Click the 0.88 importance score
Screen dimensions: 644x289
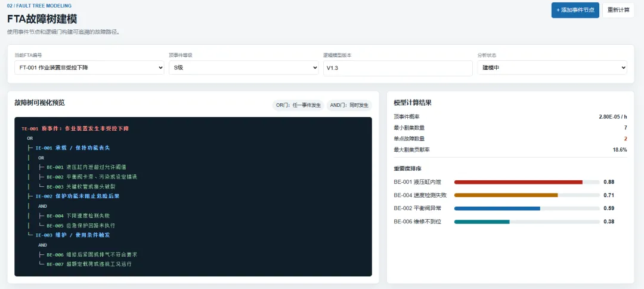click(609, 182)
